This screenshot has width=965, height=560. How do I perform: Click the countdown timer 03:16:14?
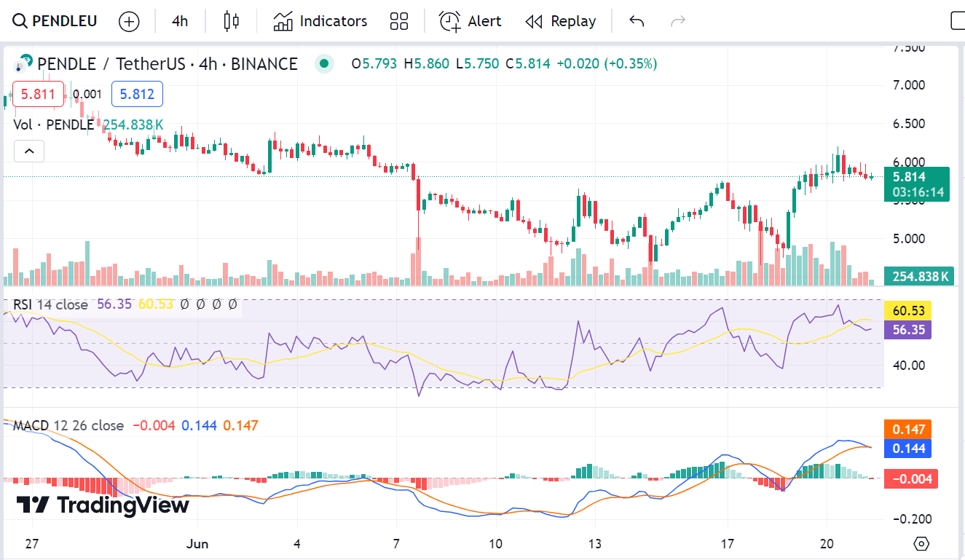918,193
